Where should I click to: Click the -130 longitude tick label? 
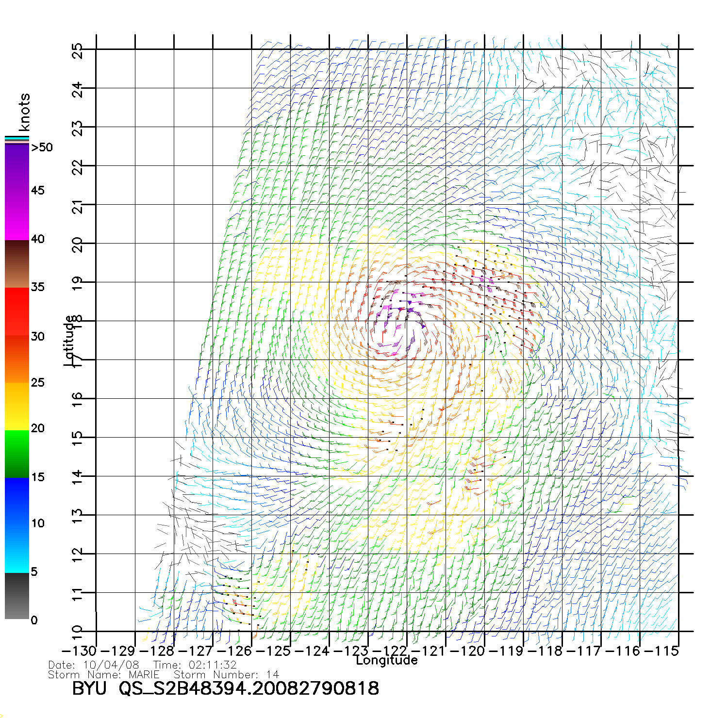point(79,651)
